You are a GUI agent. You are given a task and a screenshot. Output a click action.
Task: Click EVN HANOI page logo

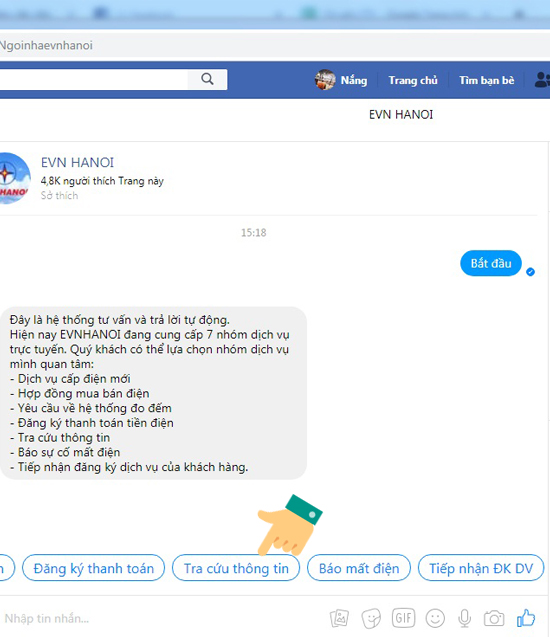[14, 178]
